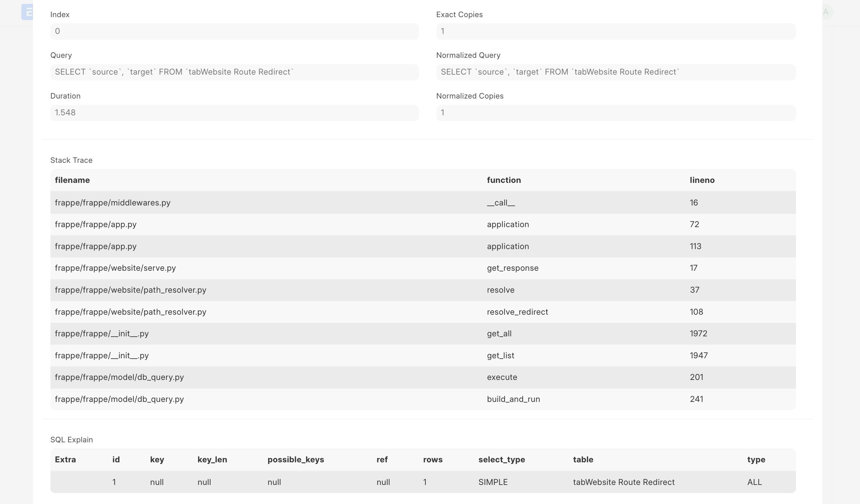The height and width of the screenshot is (504, 860).
Task: Click the Normalized Query field
Action: point(616,72)
